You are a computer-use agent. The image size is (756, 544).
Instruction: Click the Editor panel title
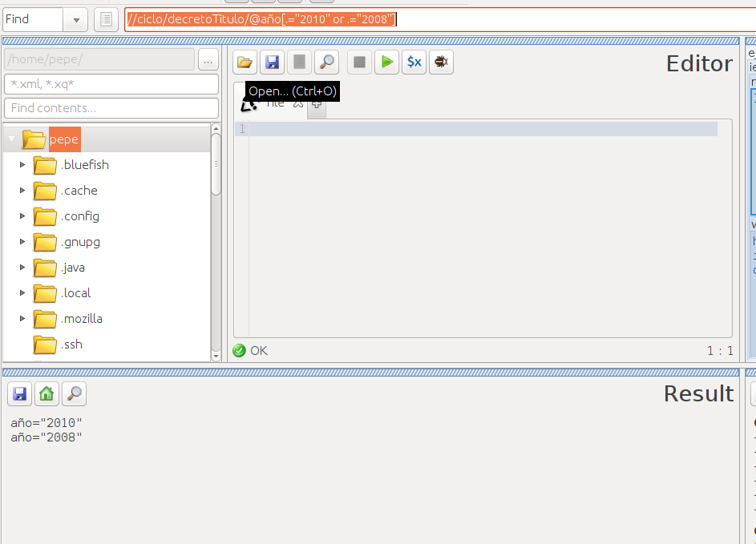coord(700,63)
